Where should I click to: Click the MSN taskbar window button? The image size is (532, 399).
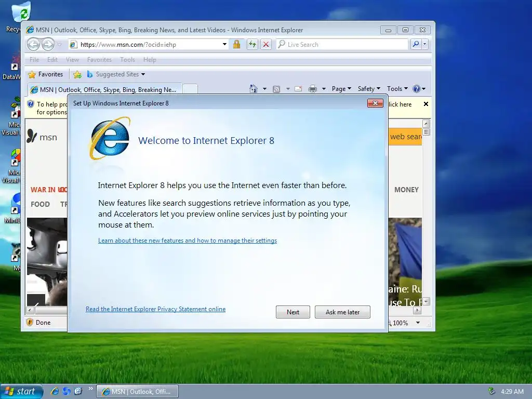pos(137,392)
